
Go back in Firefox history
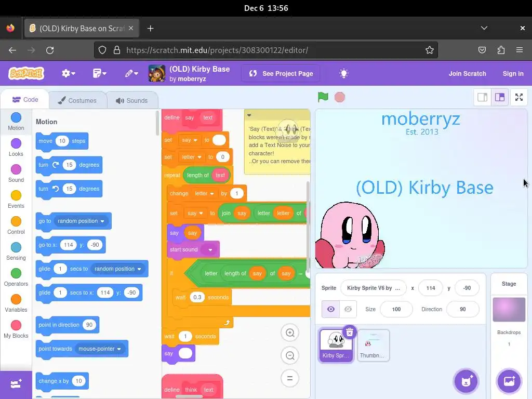click(12, 50)
